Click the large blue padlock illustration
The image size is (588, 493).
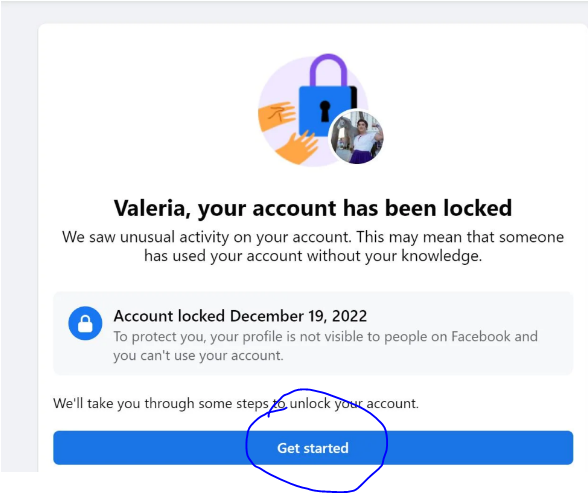pyautogui.click(x=326, y=111)
